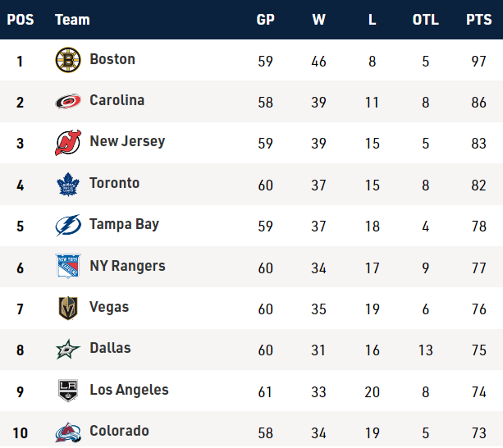Screen dimensions: 503x448
Task: Click the Los Angeles Kings logo
Action: click(x=68, y=391)
